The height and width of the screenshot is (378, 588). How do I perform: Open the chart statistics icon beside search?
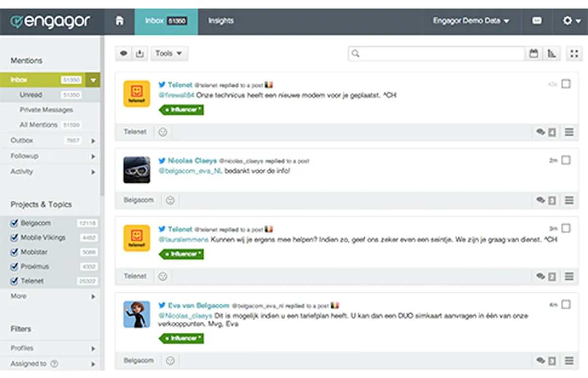[x=551, y=53]
